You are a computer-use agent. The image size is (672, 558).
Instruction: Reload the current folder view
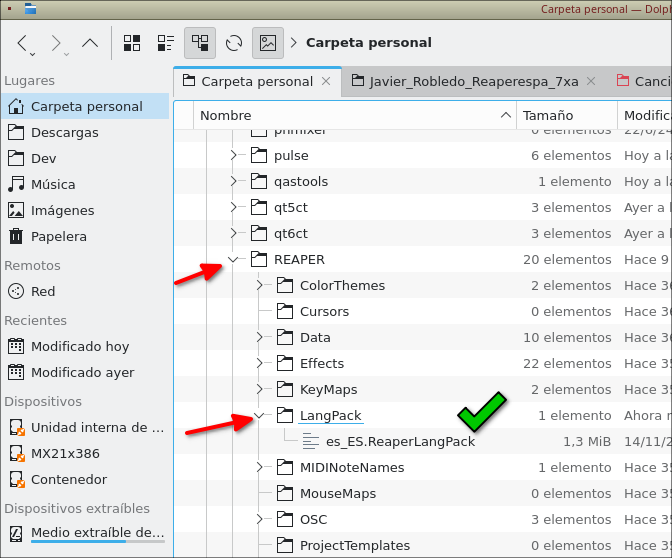click(x=234, y=43)
